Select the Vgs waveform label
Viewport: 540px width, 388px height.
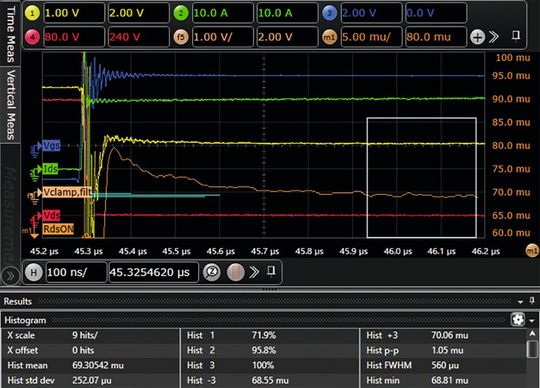coord(51,146)
